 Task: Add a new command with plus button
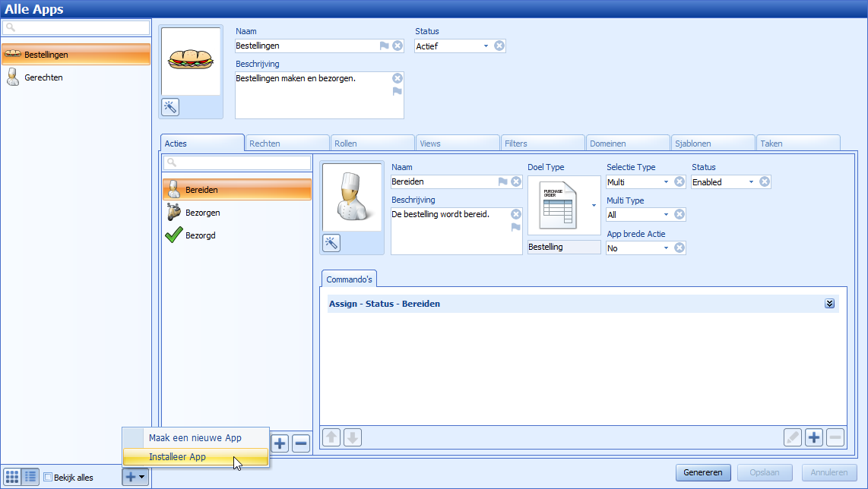(x=814, y=437)
